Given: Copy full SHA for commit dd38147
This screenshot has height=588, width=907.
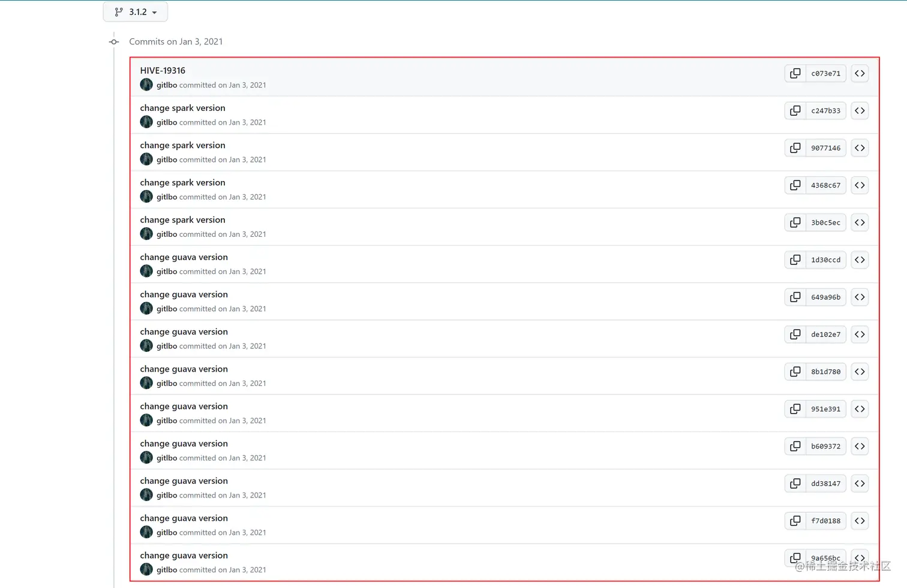Looking at the screenshot, I should (x=795, y=483).
